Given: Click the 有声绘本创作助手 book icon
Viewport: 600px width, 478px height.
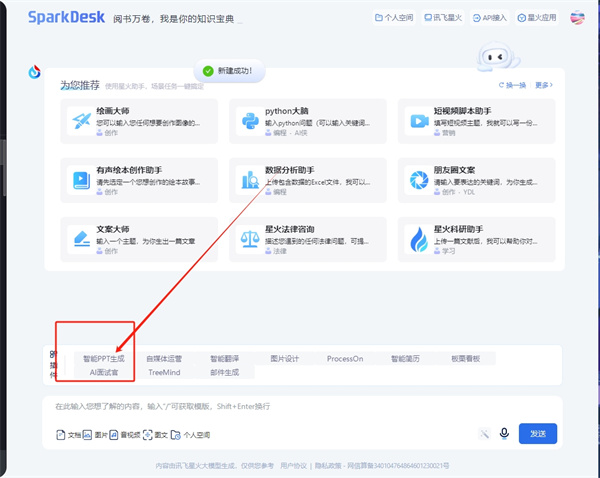Looking at the screenshot, I should (82, 180).
